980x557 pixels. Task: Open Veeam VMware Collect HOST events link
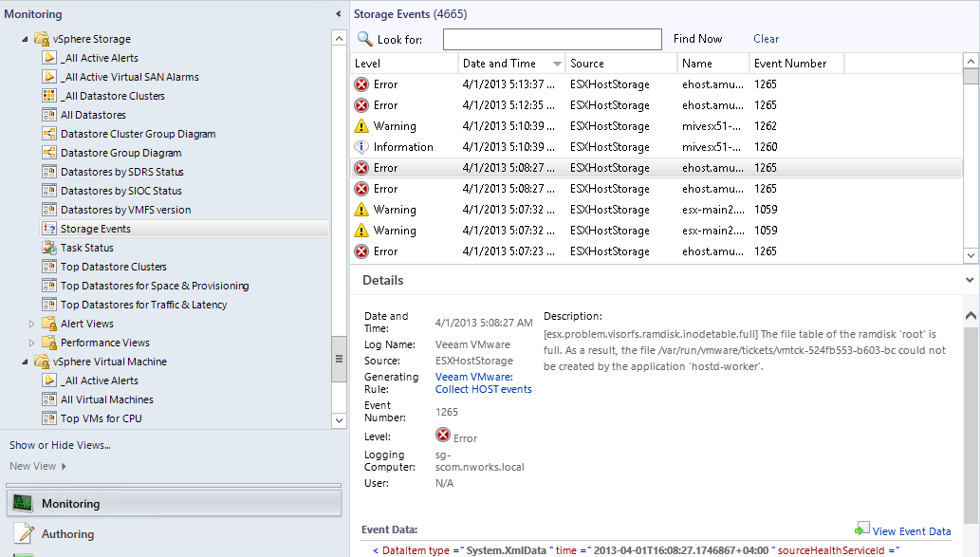(x=483, y=382)
